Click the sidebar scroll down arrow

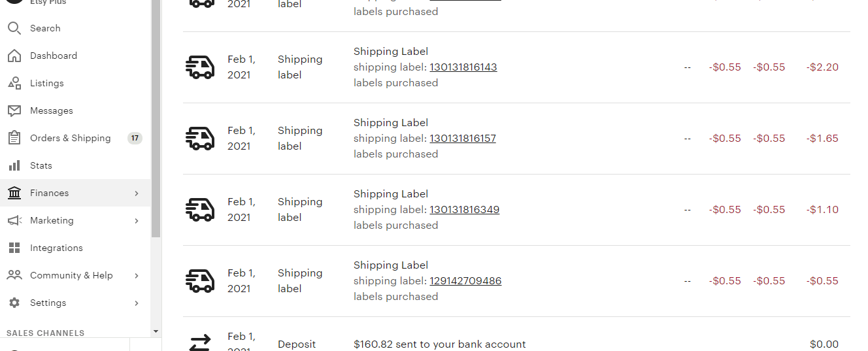tap(156, 331)
